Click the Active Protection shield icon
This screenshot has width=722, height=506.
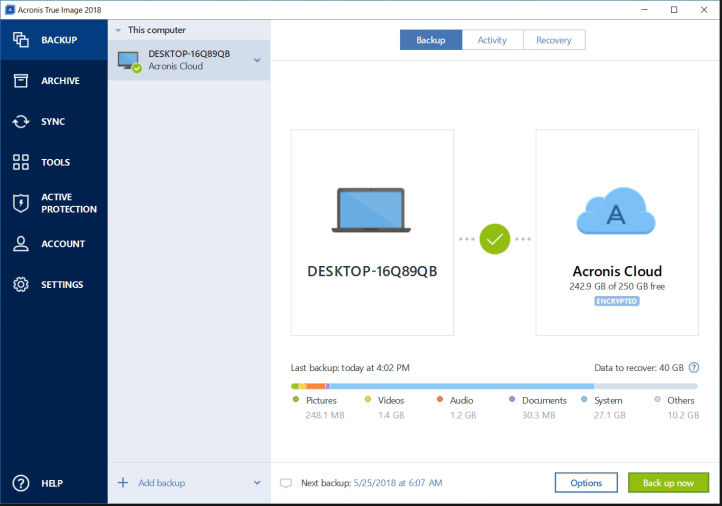21,203
